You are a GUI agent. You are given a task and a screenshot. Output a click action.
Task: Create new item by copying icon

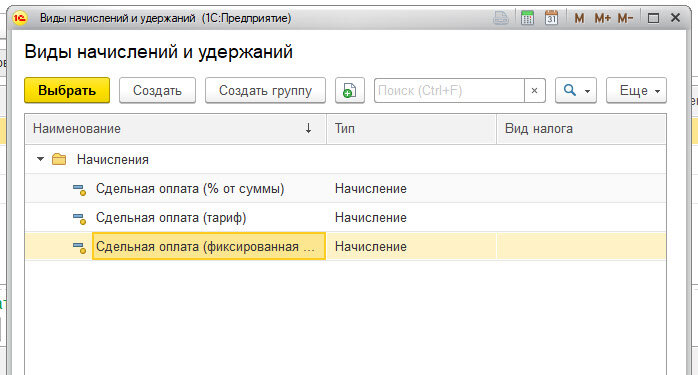(349, 90)
